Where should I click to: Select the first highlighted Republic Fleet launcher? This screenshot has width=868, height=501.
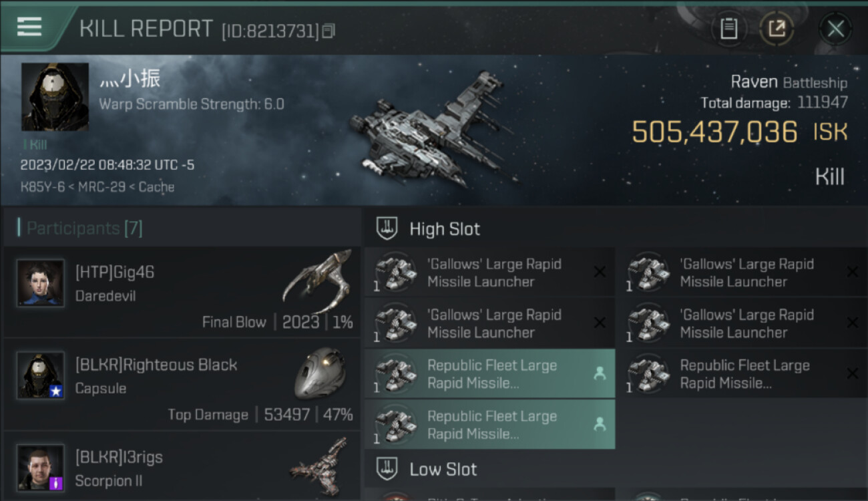[489, 374]
